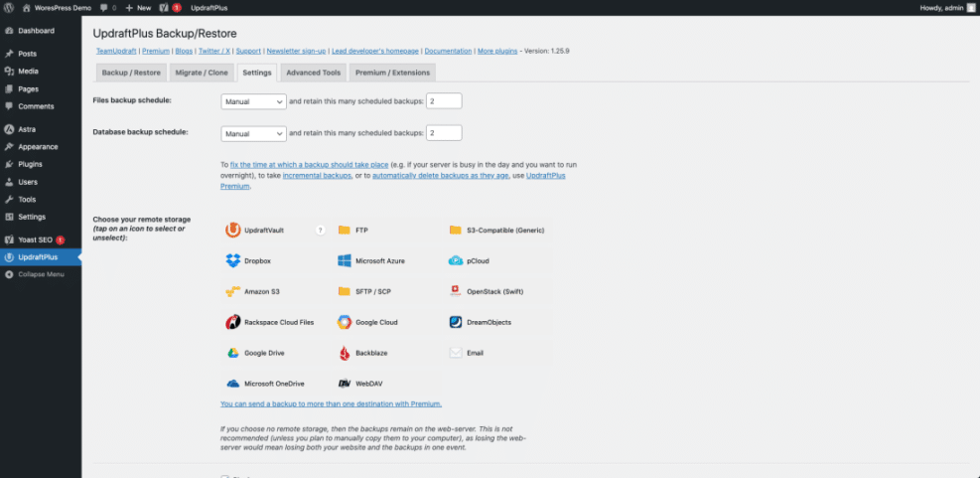The width and height of the screenshot is (980, 478).
Task: Open admin user avatar
Action: click(x=971, y=8)
